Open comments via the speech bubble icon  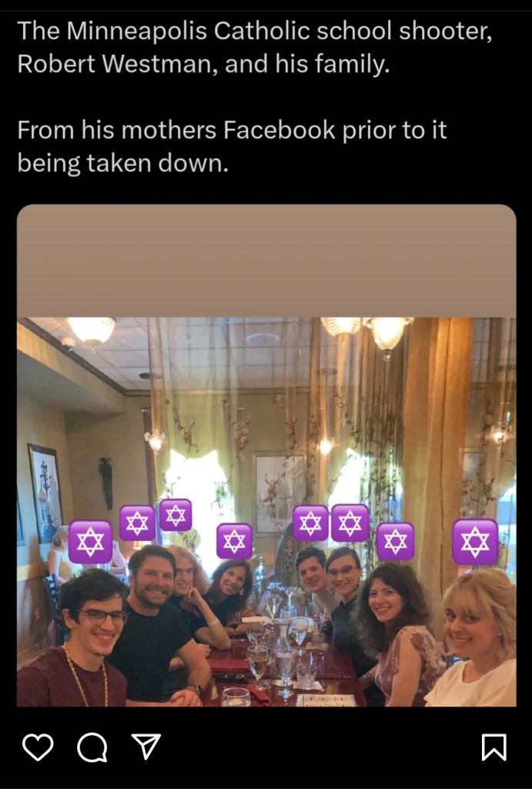point(92,747)
